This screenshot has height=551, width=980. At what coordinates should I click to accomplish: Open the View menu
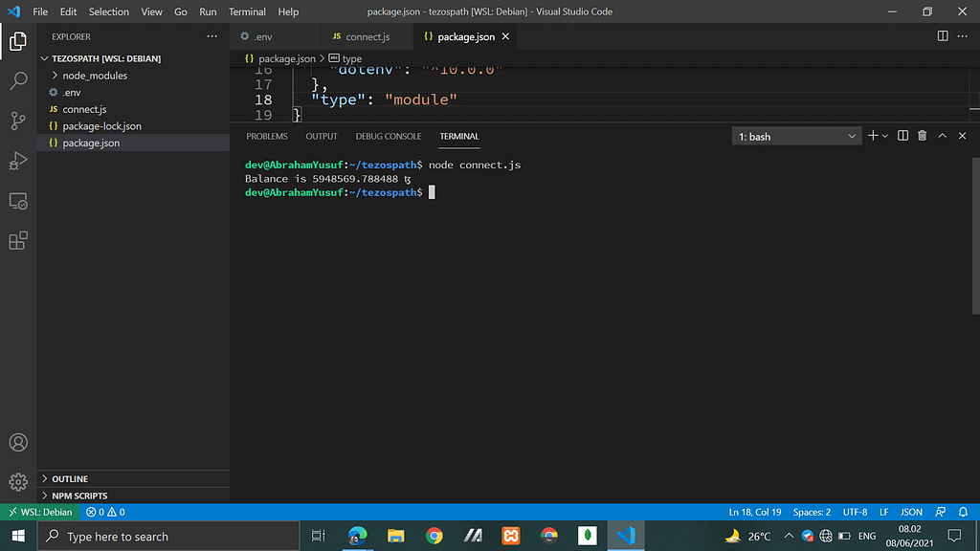click(151, 11)
